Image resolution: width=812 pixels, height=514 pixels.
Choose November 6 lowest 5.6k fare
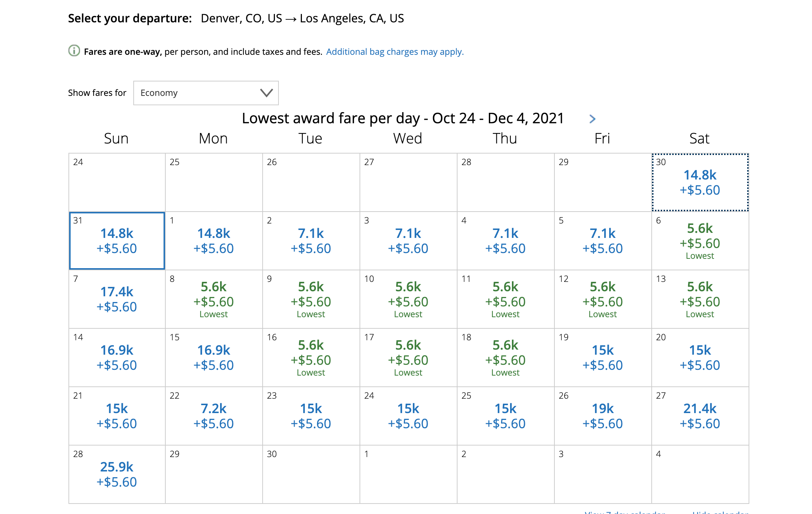(700, 241)
